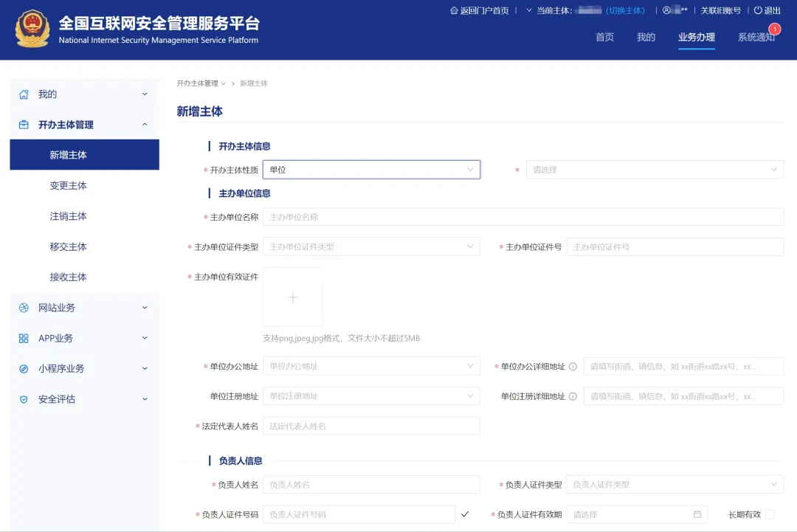Click the 安全评估 shield icon
The width and height of the screenshot is (797, 532).
(x=24, y=399)
